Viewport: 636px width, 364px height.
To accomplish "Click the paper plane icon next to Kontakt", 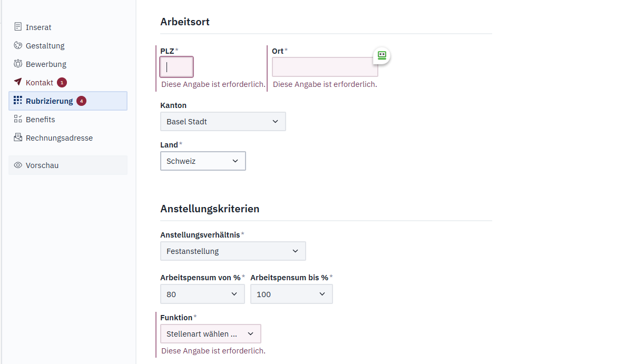I will click(17, 82).
